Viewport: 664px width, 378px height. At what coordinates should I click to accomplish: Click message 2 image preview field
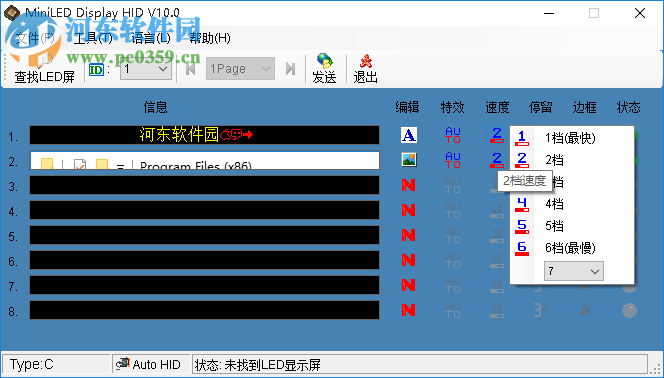click(x=205, y=160)
